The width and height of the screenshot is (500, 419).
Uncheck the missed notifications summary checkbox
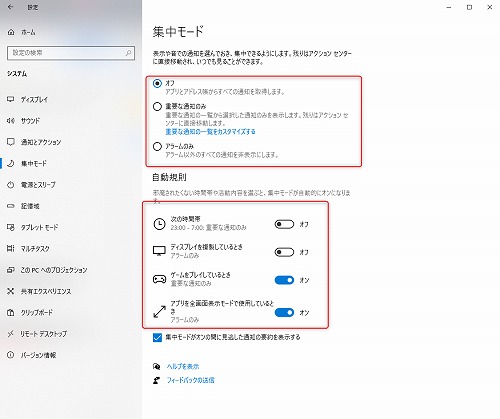157,337
